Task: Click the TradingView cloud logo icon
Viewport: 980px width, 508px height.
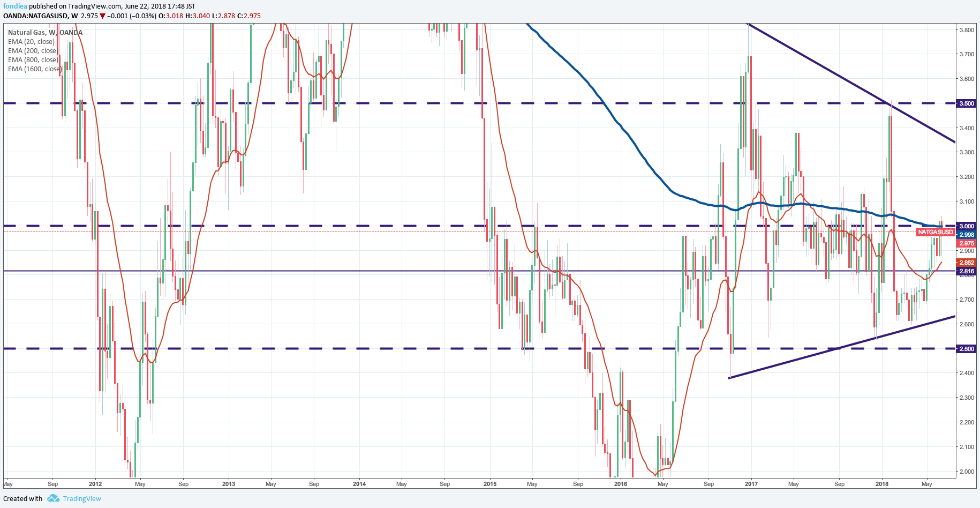Action: pos(53,498)
